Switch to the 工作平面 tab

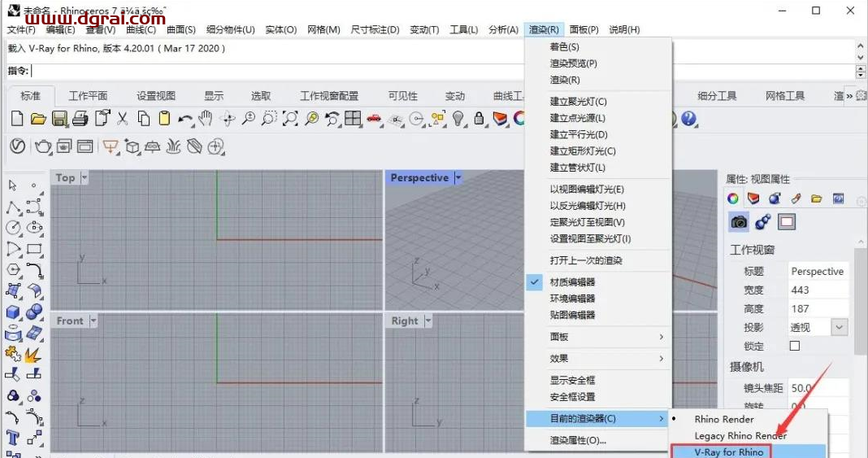click(x=88, y=96)
